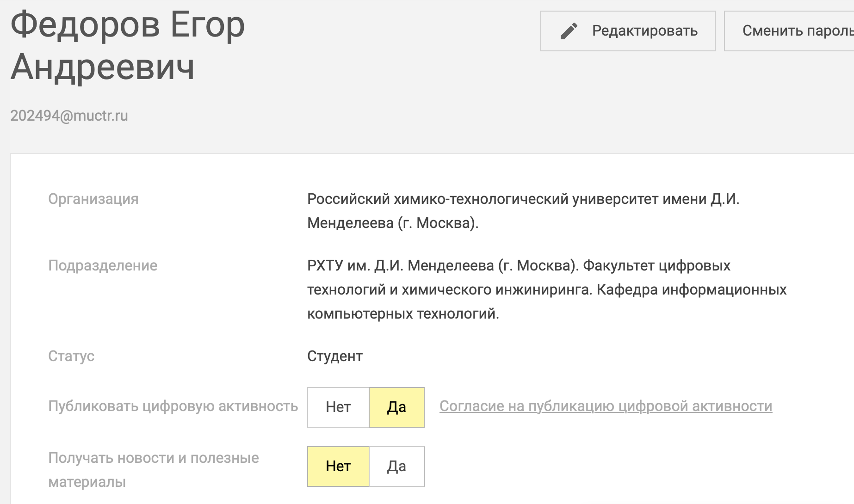Click the Организация label
Image resolution: width=854 pixels, height=504 pixels.
pos(93,199)
